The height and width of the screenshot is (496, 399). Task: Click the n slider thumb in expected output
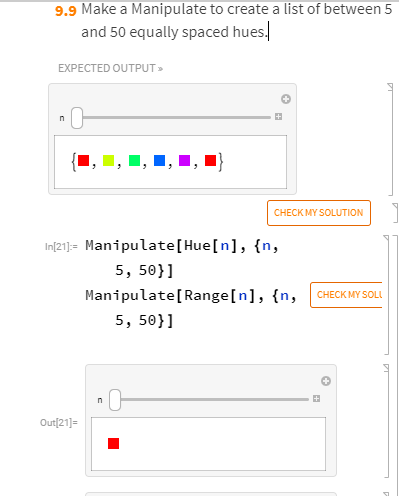tap(77, 118)
